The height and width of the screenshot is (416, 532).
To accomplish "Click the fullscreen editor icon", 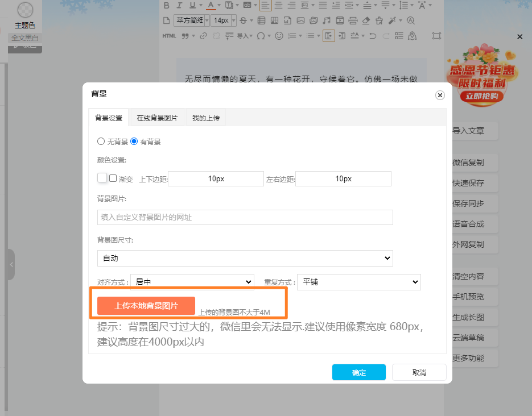I will [x=436, y=36].
